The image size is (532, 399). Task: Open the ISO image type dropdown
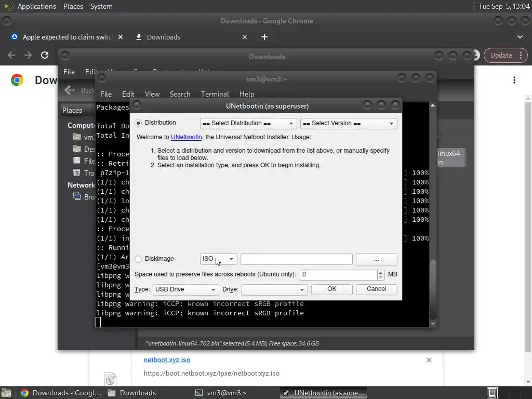click(218, 259)
